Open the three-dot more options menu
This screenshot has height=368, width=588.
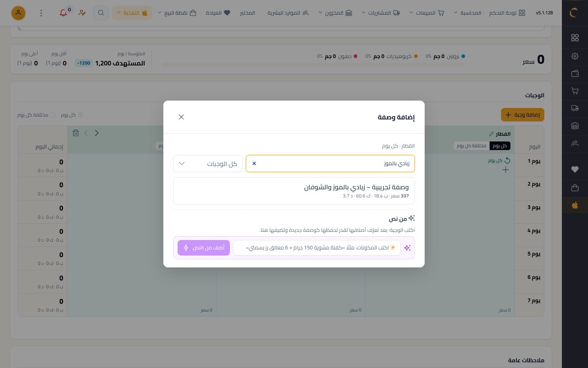[x=41, y=13]
